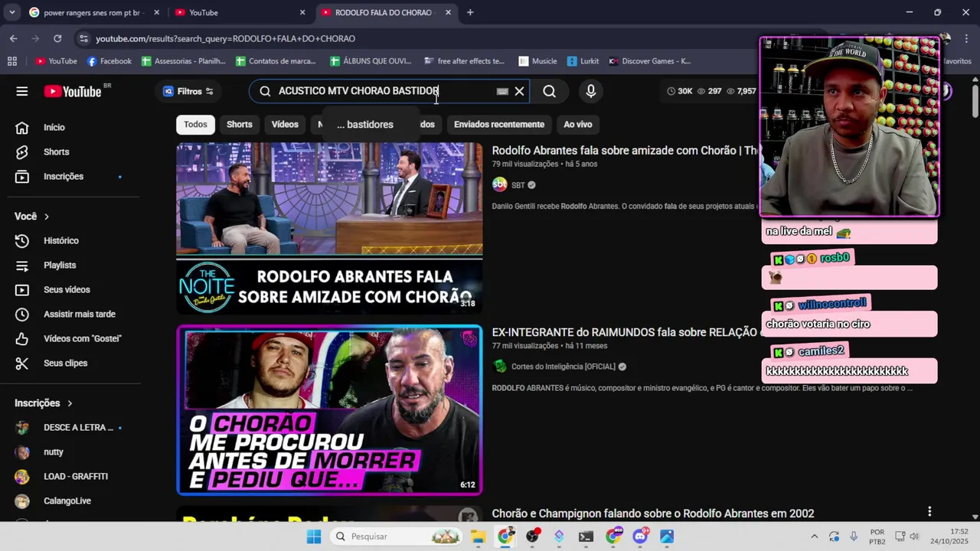Open DESCE A LETRA subscription channel
The width and height of the screenshot is (980, 551).
[77, 428]
